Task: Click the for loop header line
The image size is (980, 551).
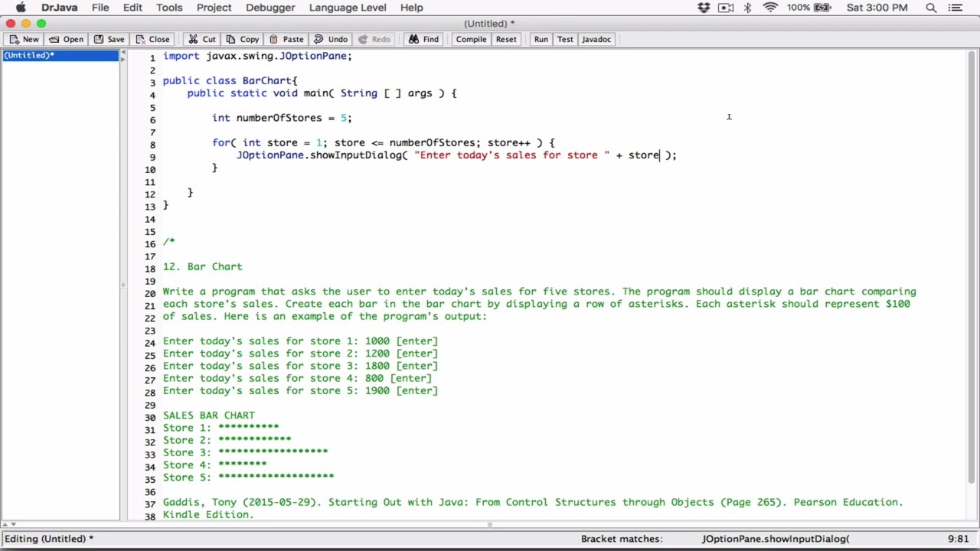Action: click(383, 142)
